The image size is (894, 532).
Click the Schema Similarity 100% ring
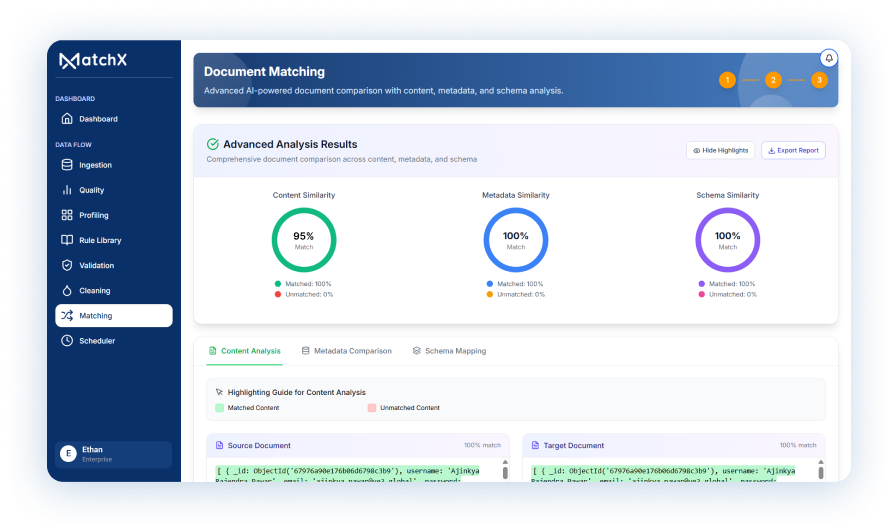click(x=728, y=240)
